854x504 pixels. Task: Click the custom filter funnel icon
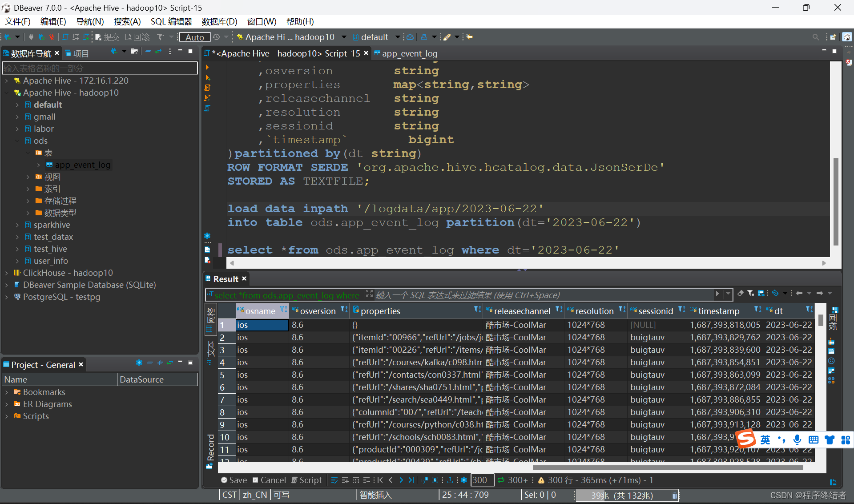click(x=751, y=293)
